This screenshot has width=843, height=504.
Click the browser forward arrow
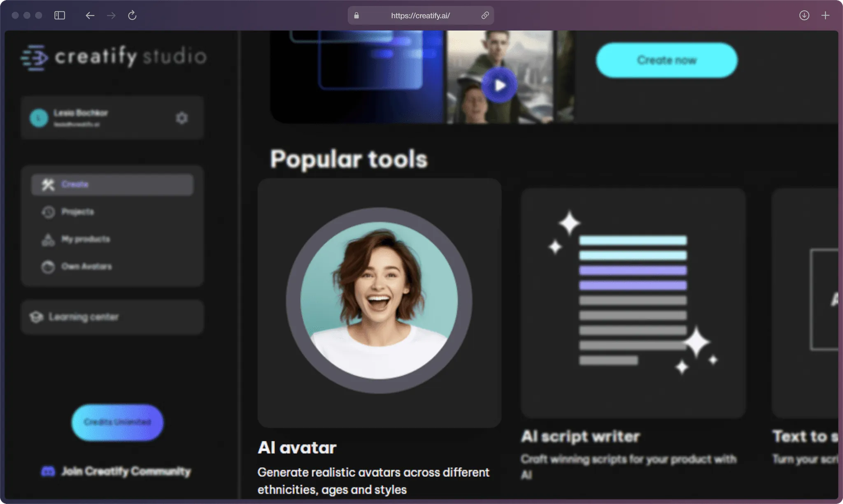tap(111, 15)
